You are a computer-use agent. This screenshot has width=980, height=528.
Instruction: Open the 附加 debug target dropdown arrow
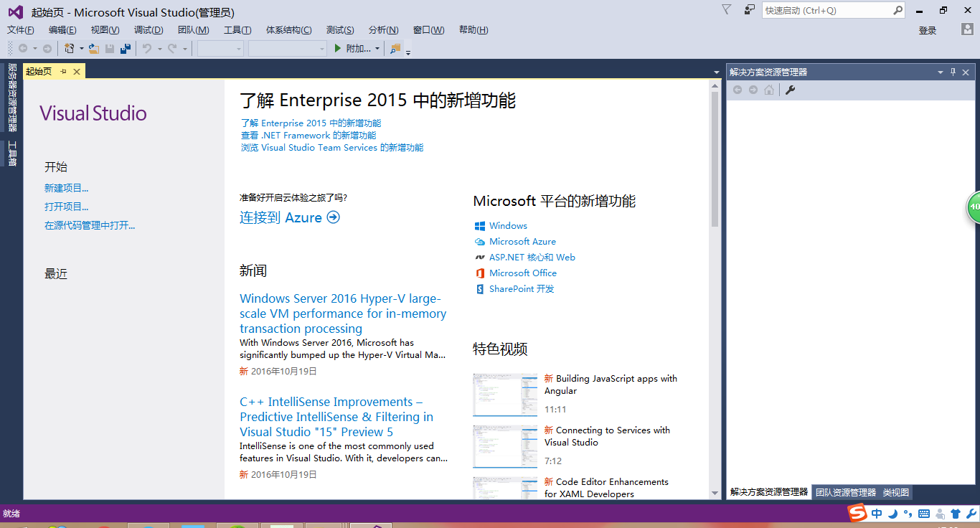(x=377, y=49)
